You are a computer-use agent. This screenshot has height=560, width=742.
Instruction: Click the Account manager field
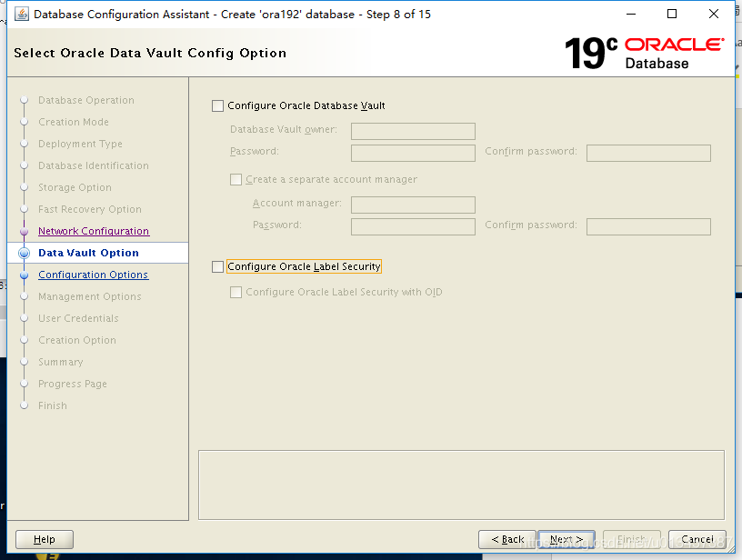[x=413, y=205]
